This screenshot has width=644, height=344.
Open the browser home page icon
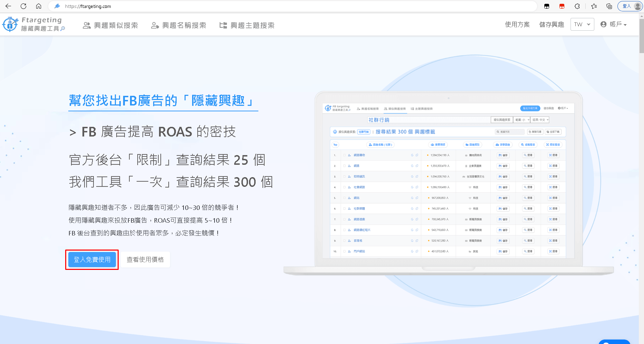click(39, 6)
